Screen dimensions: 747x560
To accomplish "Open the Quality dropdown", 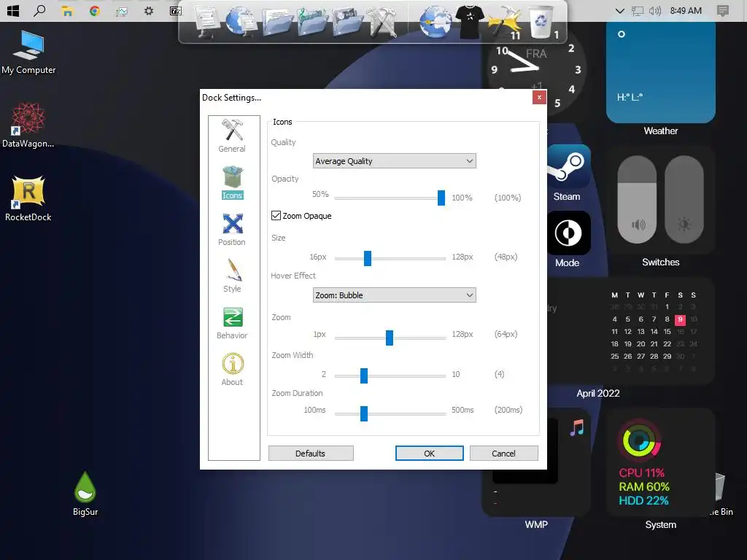I will (395, 161).
